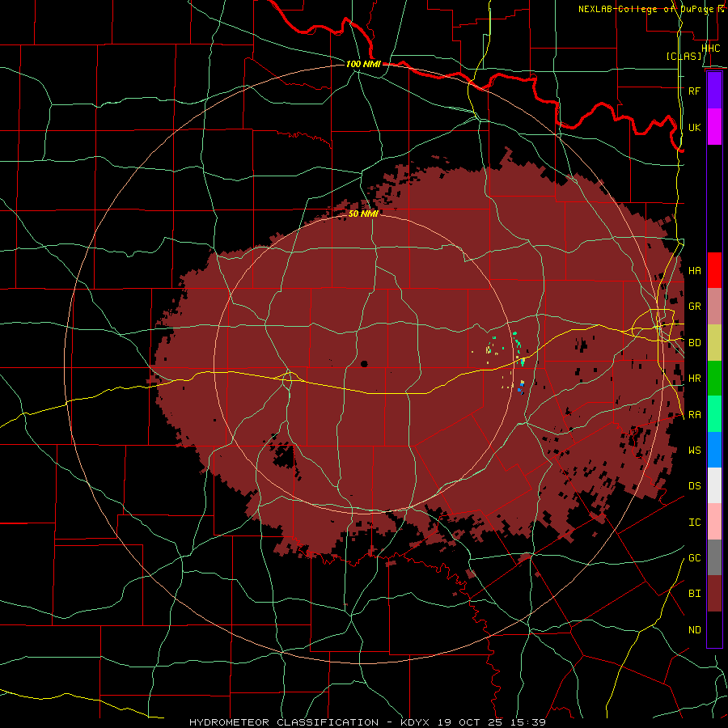This screenshot has width=728, height=728.
Task: Click the yellow BD legend swatch
Action: point(714,342)
